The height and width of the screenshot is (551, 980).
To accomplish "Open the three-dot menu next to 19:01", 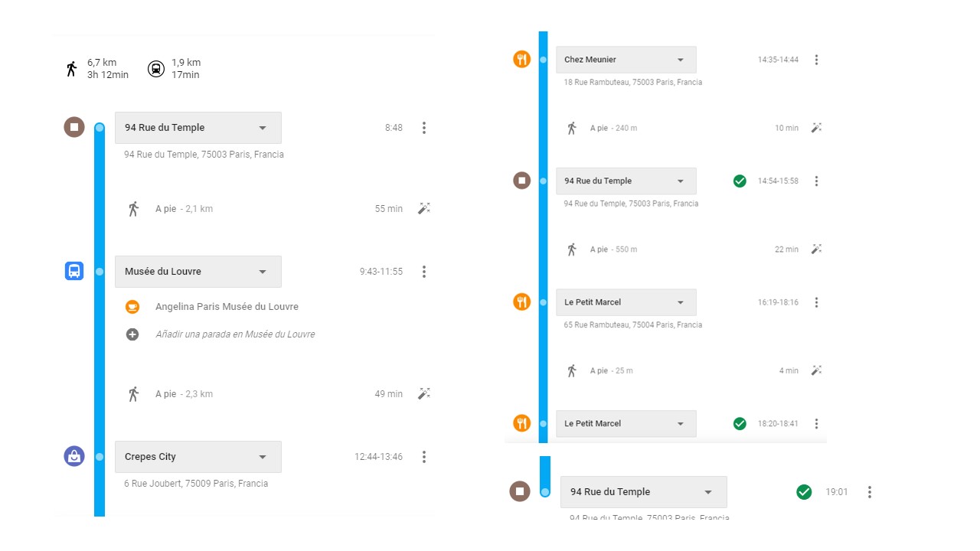I will pyautogui.click(x=869, y=492).
